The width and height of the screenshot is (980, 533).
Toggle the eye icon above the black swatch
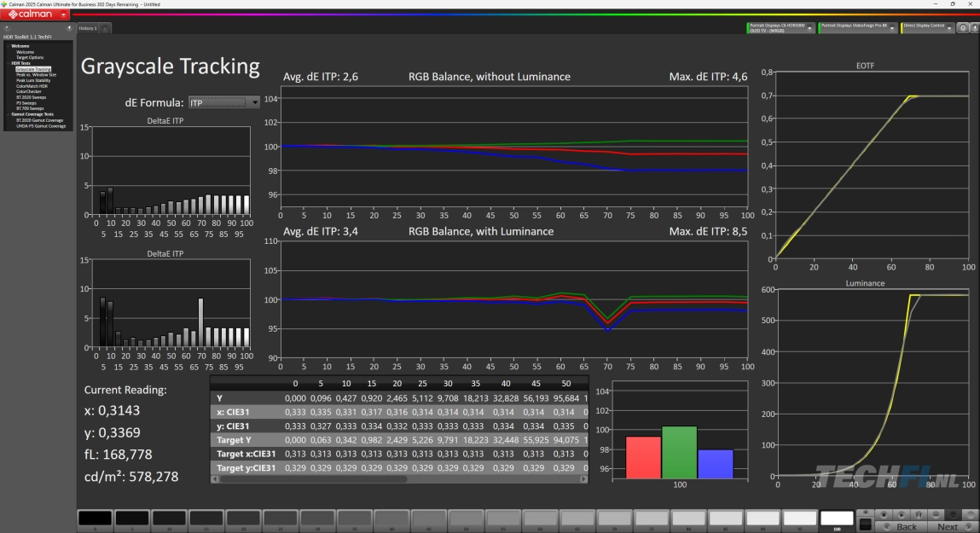(865, 512)
